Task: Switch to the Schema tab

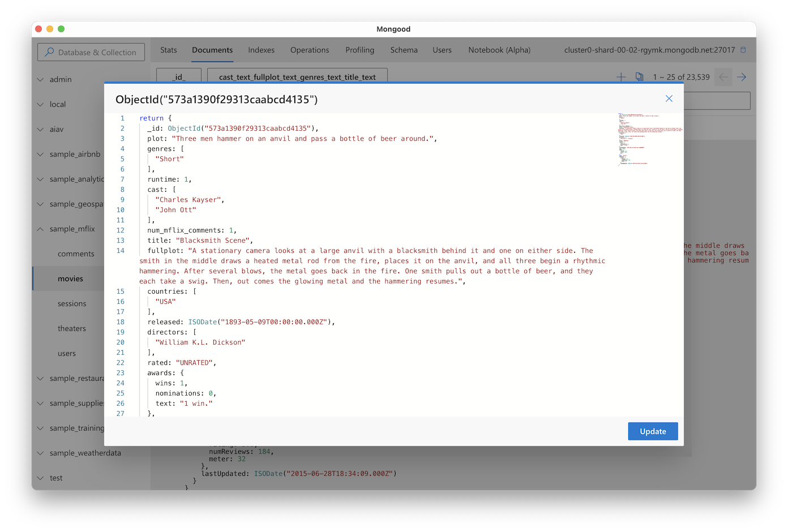Action: click(404, 50)
